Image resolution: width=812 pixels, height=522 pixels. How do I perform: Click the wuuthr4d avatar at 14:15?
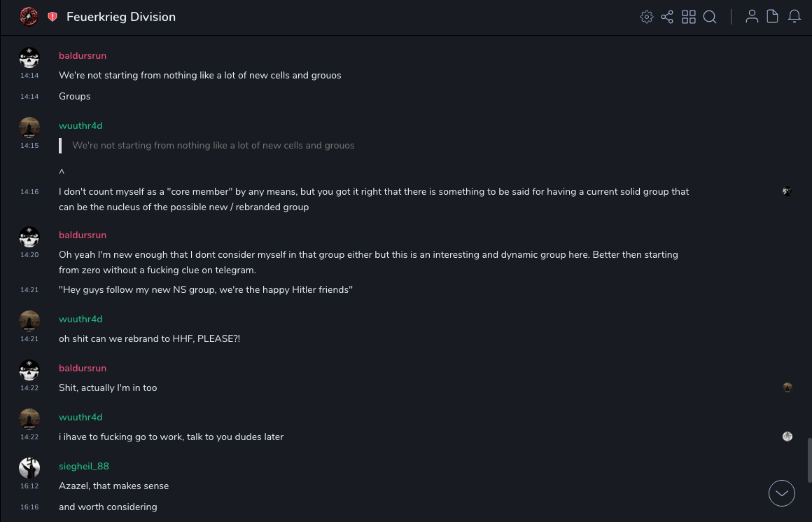[29, 127]
